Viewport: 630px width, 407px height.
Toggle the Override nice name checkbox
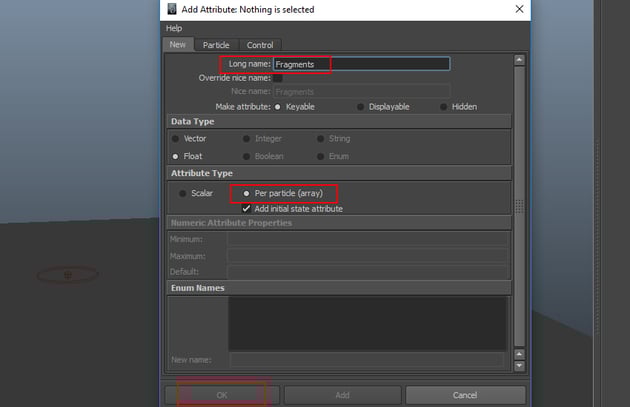278,78
